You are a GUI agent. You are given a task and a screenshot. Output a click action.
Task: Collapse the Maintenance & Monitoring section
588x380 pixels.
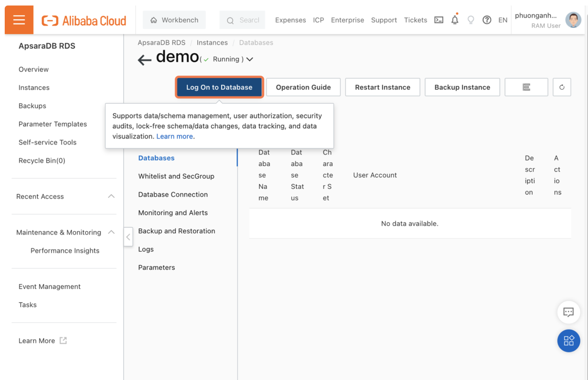pyautogui.click(x=111, y=232)
